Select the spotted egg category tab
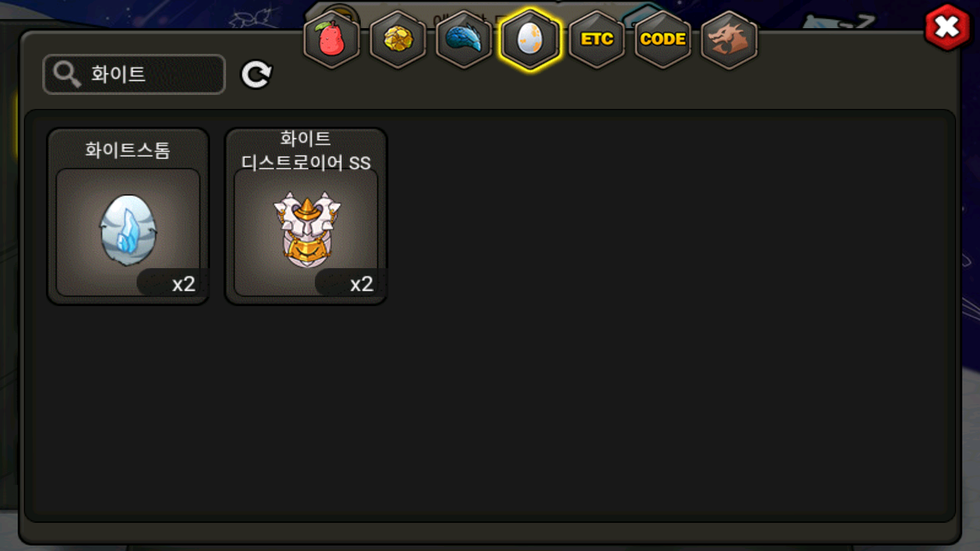The height and width of the screenshot is (551, 980). click(530, 40)
